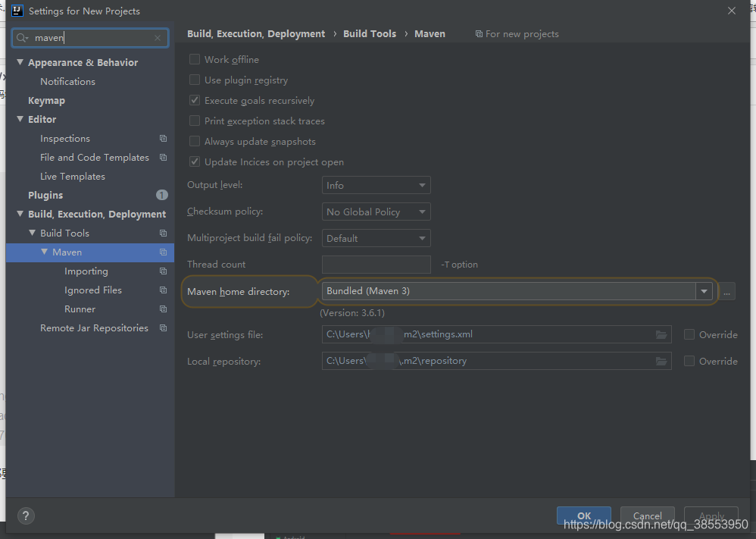Browse Maven home with ellipsis button

[x=726, y=291]
